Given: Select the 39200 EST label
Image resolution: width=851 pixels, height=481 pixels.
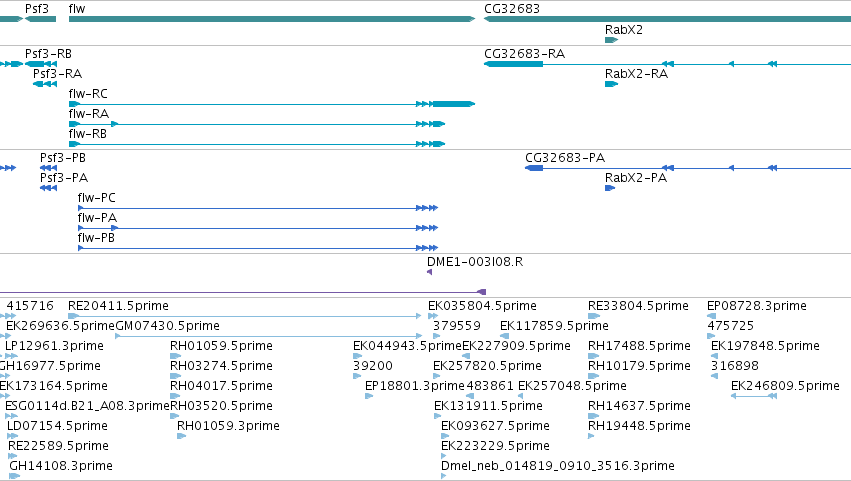Looking at the screenshot, I should [373, 366].
